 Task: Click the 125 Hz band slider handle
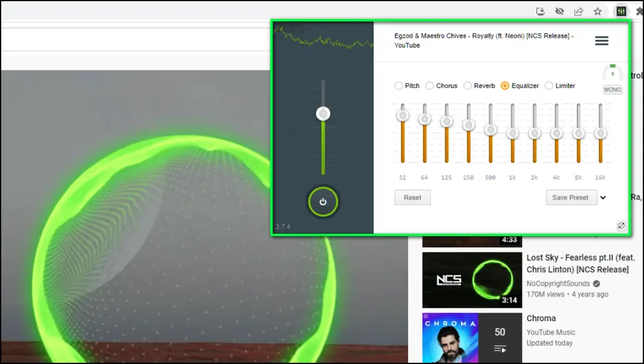[447, 122]
